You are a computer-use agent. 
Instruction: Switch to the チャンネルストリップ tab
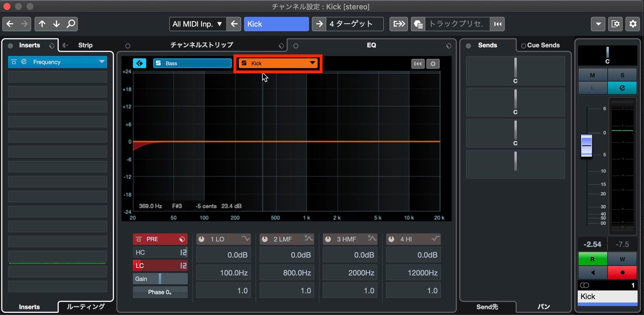[x=201, y=45]
